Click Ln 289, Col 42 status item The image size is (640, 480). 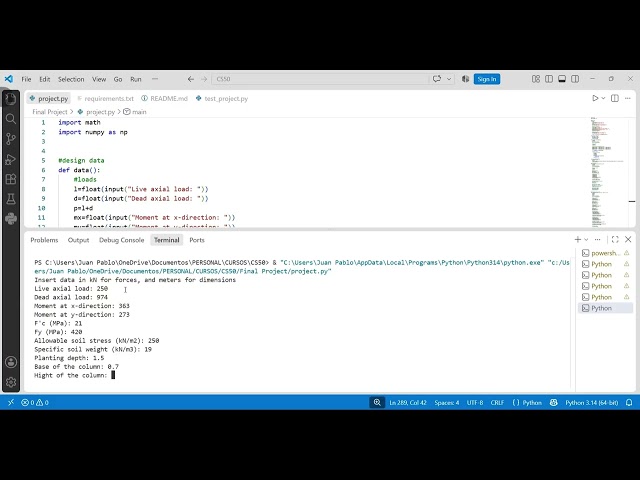(x=408, y=402)
